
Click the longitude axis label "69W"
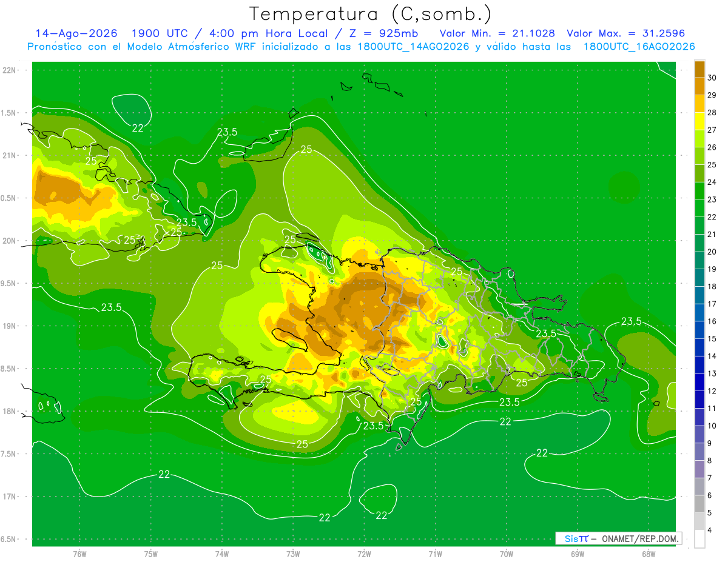click(578, 554)
